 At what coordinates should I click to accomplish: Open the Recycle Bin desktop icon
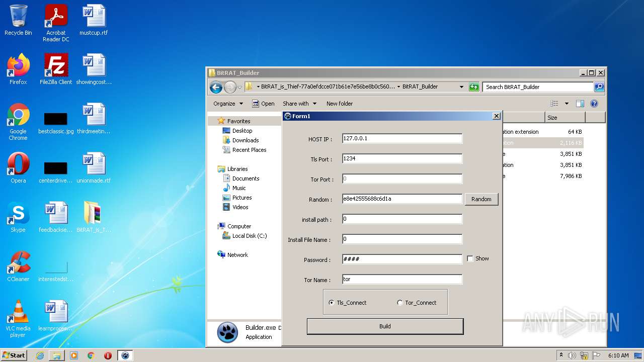pos(18,20)
